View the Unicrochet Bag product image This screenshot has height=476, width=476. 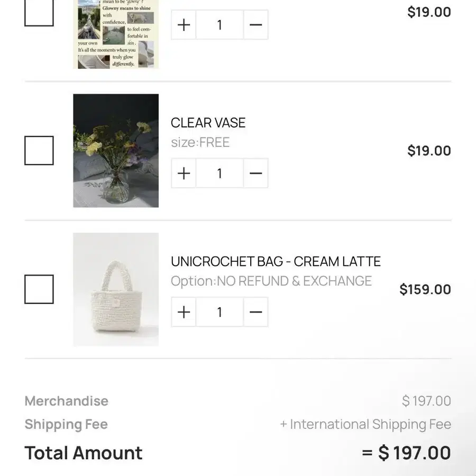[x=116, y=289]
